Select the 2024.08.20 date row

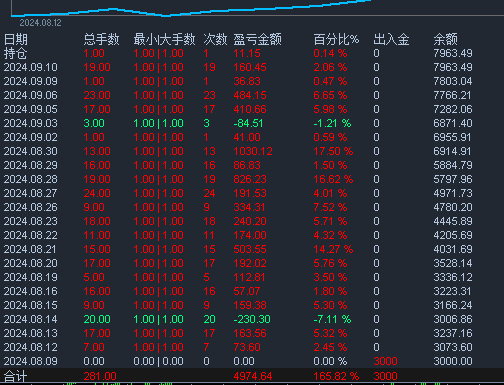tap(31, 263)
